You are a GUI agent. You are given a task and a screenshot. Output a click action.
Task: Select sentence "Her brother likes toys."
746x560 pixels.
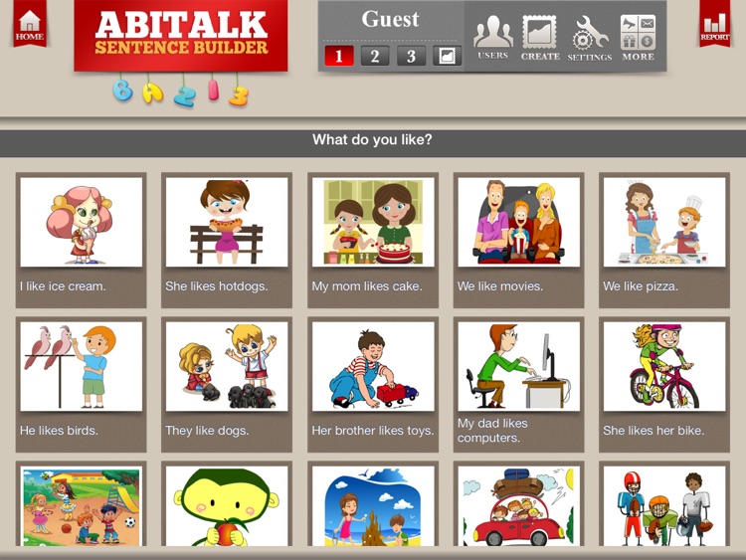click(x=373, y=431)
